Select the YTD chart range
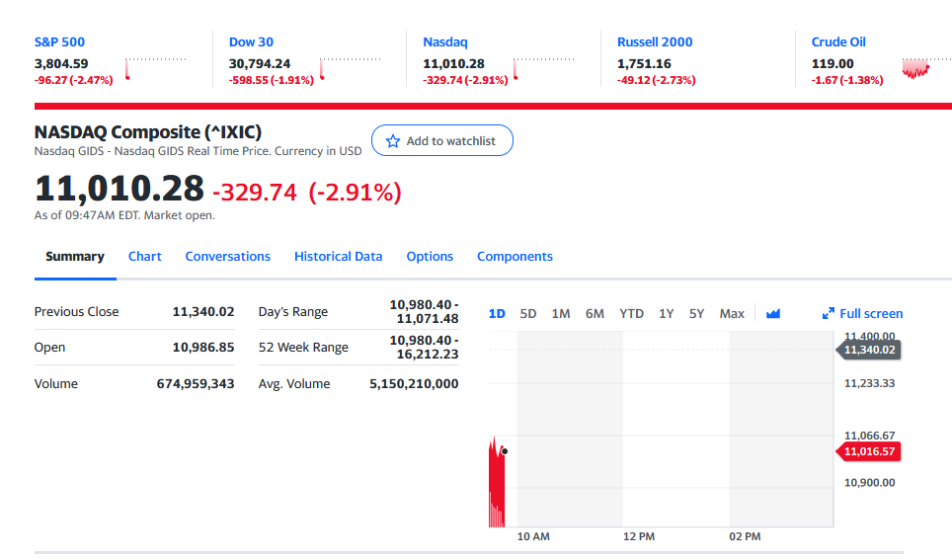 click(x=631, y=313)
